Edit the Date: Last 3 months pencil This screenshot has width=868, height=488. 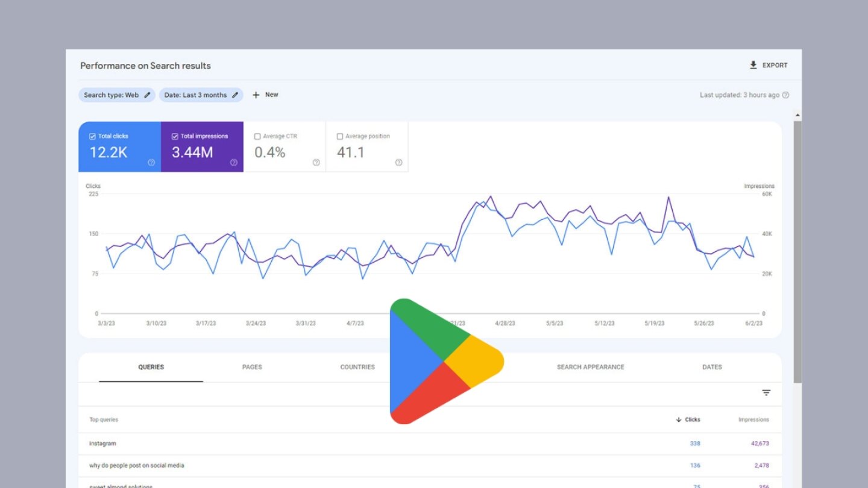(235, 95)
